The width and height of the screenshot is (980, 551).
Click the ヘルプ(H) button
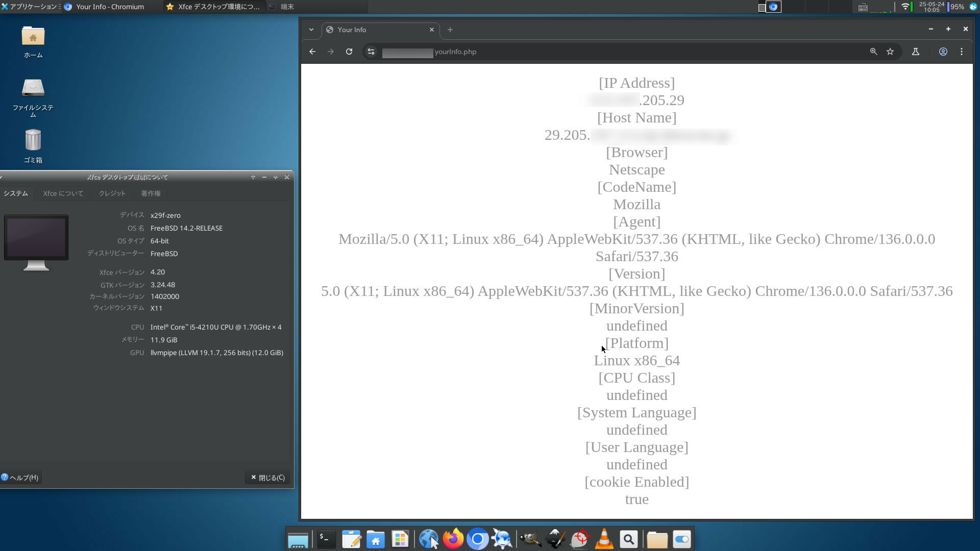click(20, 478)
